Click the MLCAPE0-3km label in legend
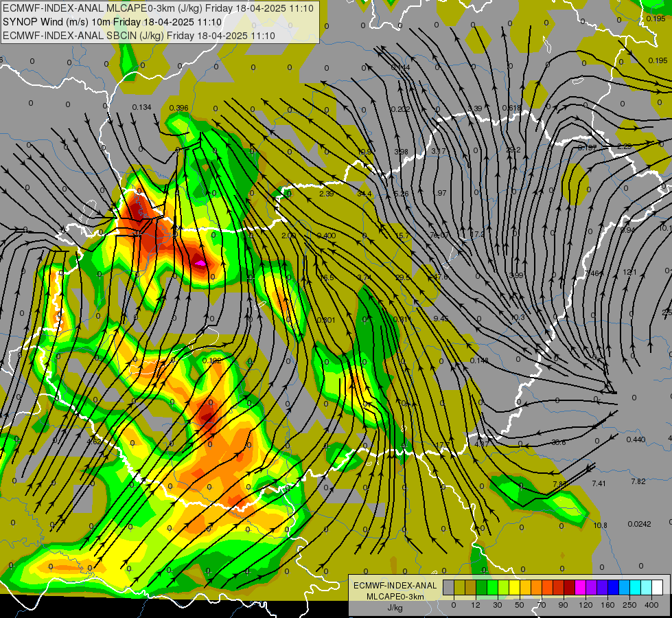672x618 pixels. coord(395,597)
